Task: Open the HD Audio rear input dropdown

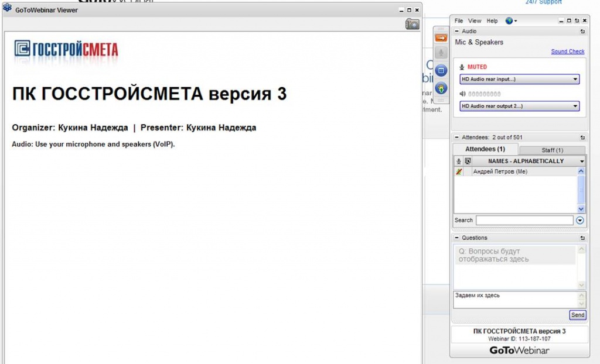Action: 519,79
